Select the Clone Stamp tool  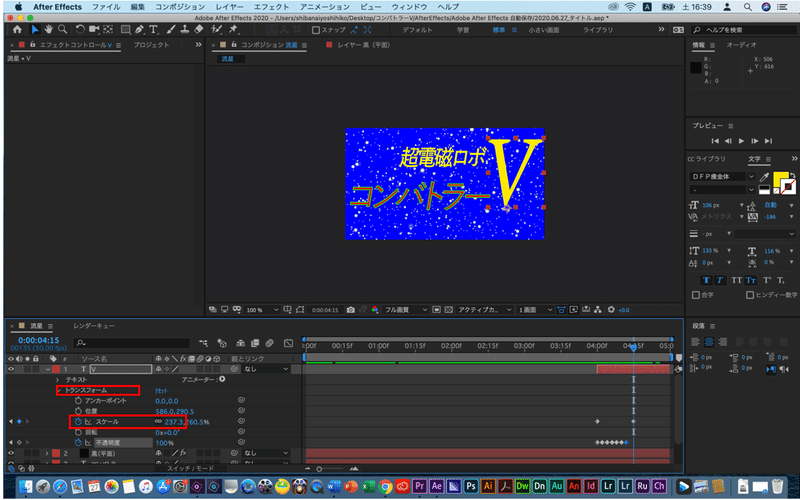point(185,30)
